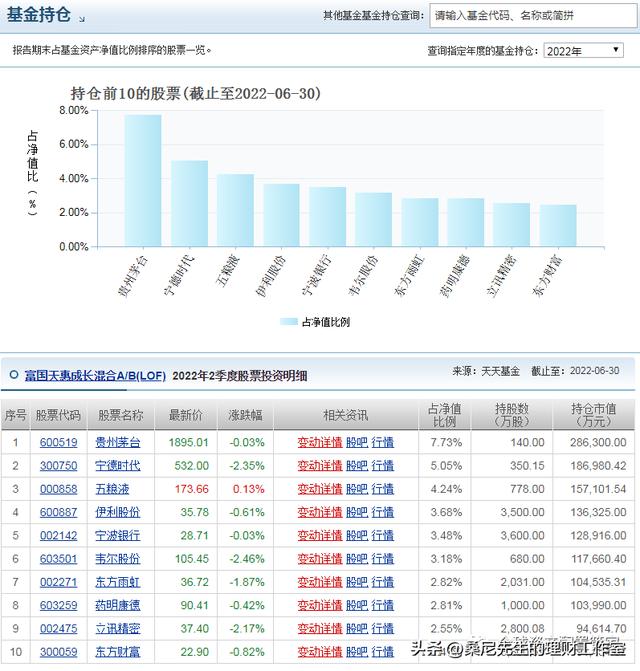Click the 东方财富 bar in chart

click(558, 226)
